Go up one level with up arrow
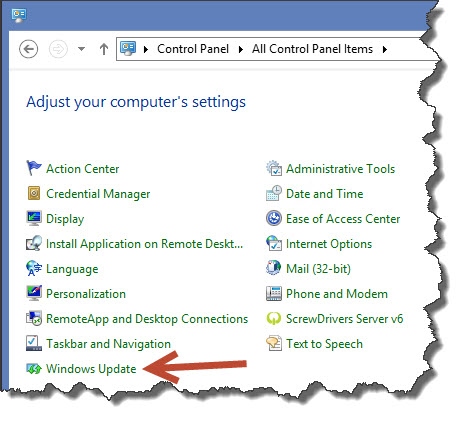 click(x=104, y=49)
